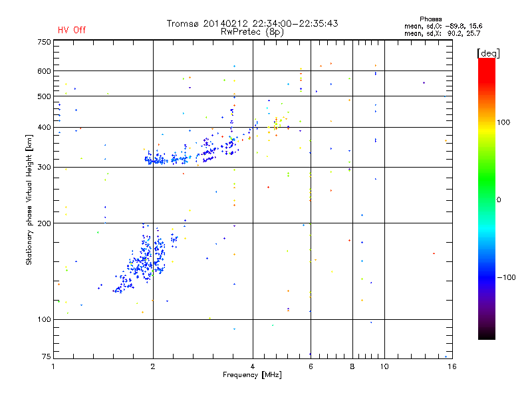
Task: Click x-axis tick label '16'
Action: 452,366
